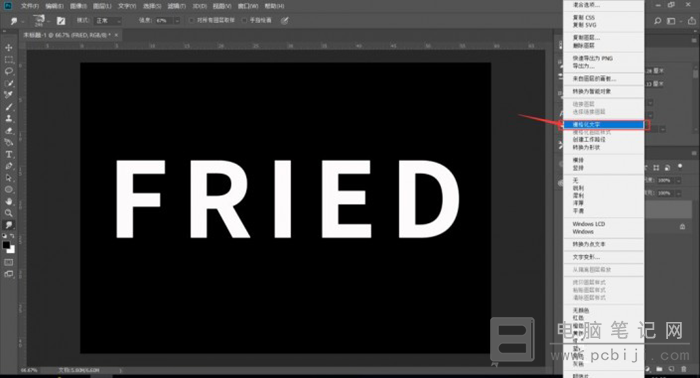Open the search icon in top right
Viewport: 700px width, 378px height.
tap(658, 21)
